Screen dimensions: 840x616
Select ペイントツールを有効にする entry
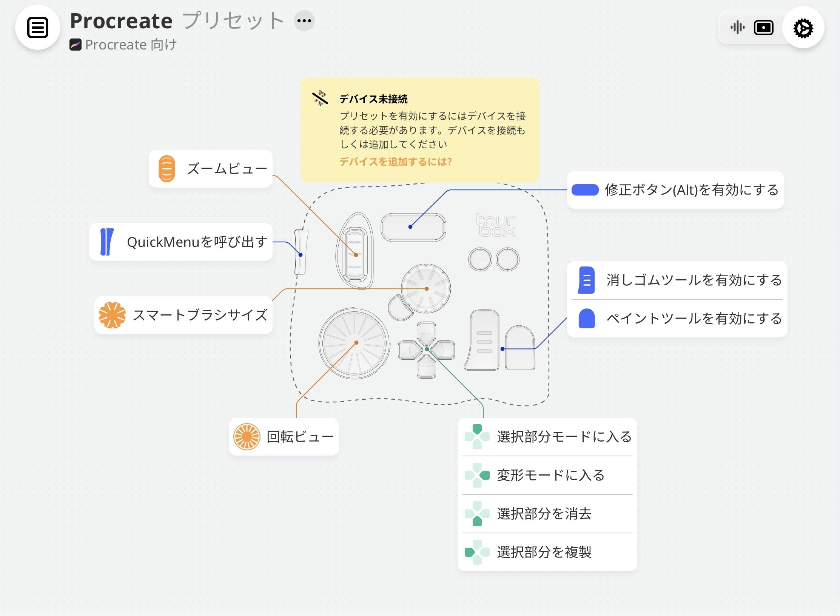(x=677, y=319)
